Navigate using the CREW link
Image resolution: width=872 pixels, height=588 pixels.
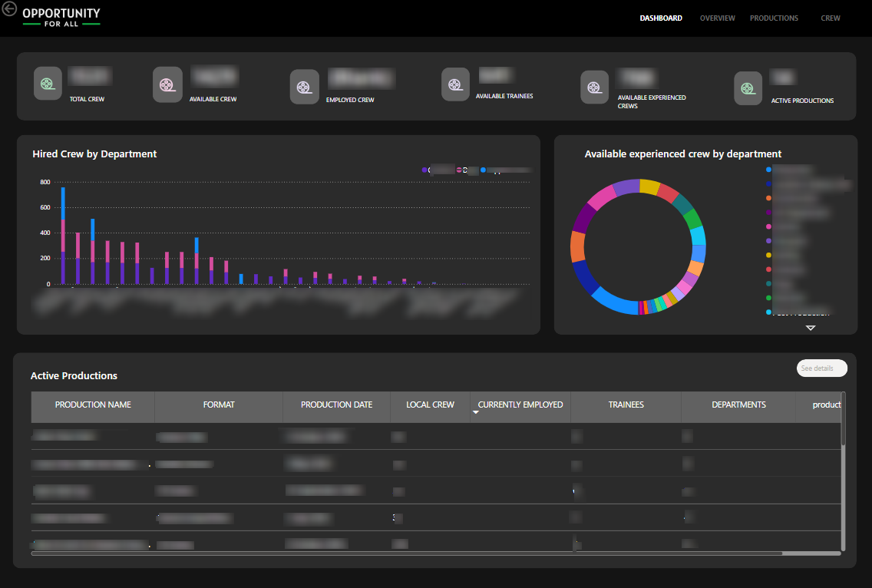tap(831, 18)
